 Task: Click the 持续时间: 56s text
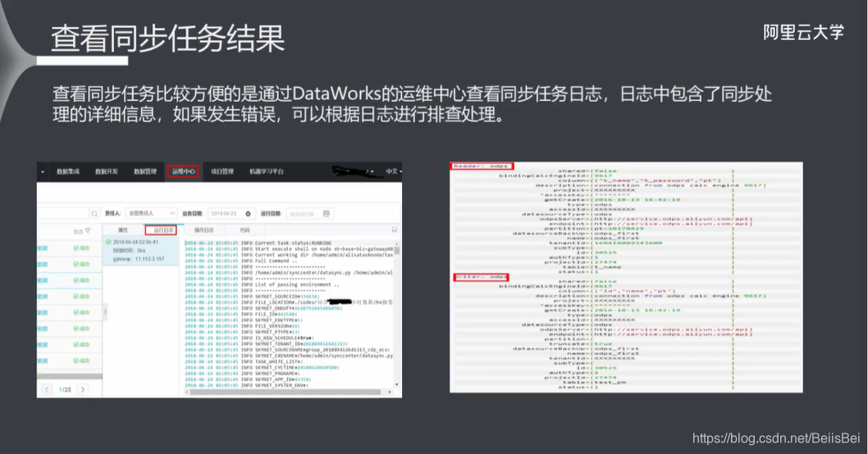(x=129, y=250)
